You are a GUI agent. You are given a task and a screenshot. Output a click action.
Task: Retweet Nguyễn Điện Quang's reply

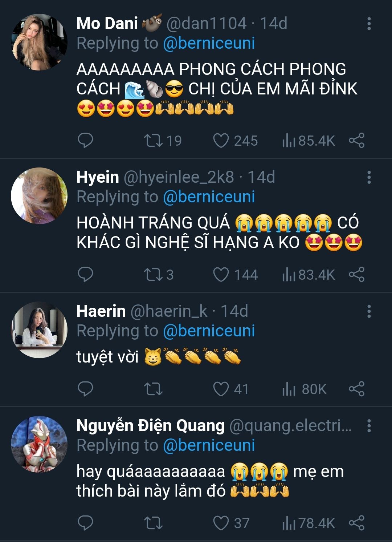(x=153, y=523)
